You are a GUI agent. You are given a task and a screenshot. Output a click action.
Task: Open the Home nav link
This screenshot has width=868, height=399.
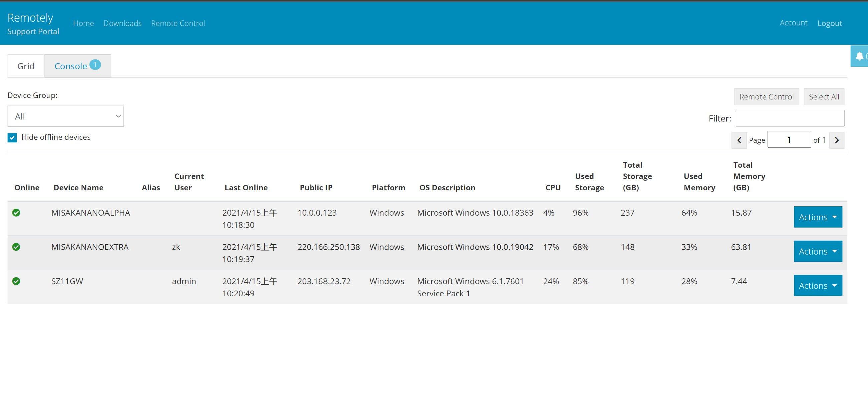click(83, 23)
